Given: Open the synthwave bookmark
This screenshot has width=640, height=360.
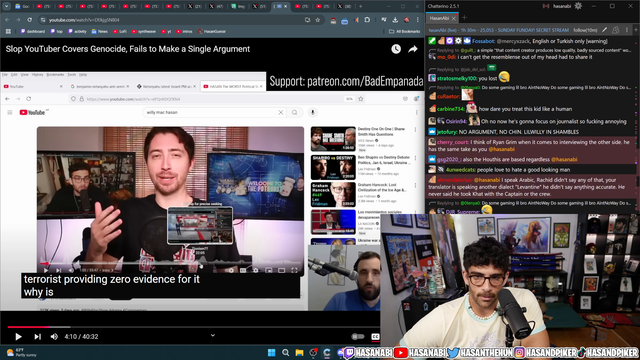Looking at the screenshot, I should point(144,31).
